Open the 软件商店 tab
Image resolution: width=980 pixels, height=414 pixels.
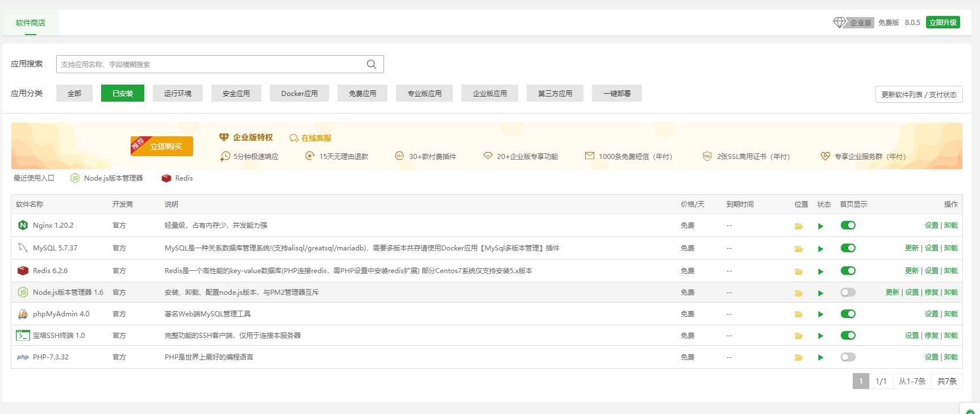click(31, 23)
